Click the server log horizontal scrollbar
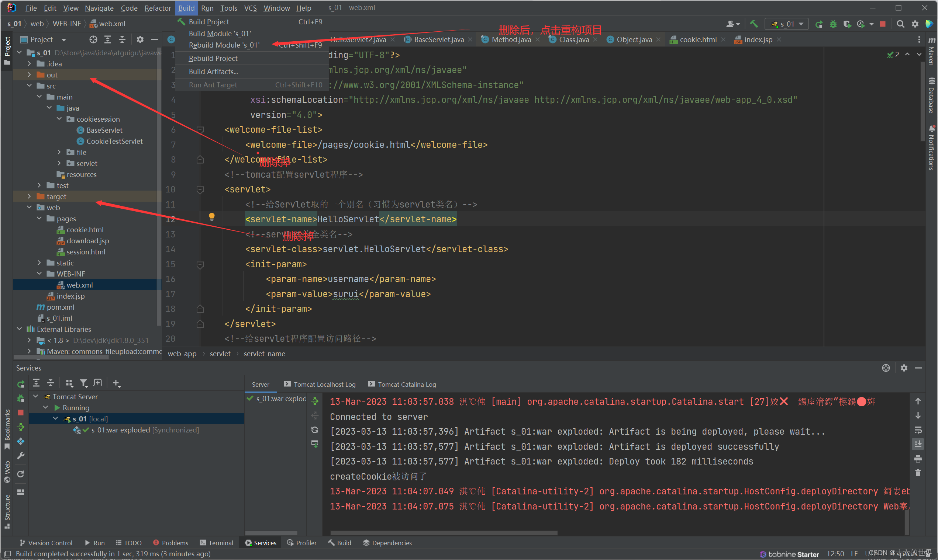The image size is (938, 560). coord(444,533)
